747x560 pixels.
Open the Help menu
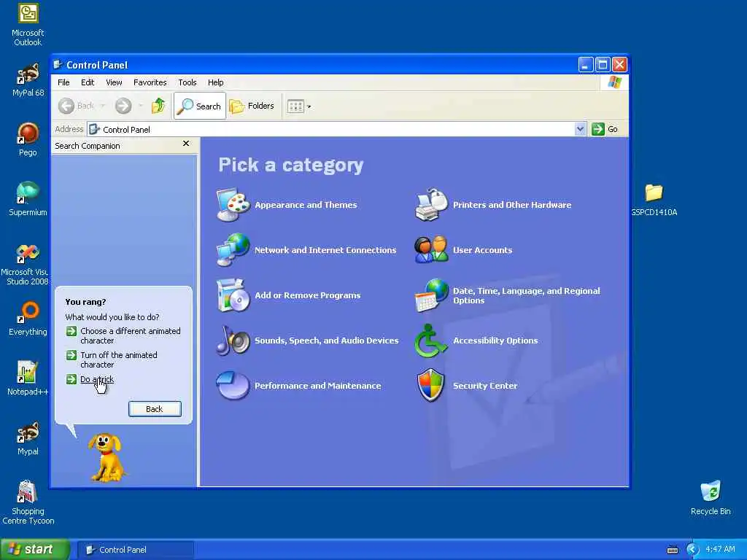click(215, 82)
